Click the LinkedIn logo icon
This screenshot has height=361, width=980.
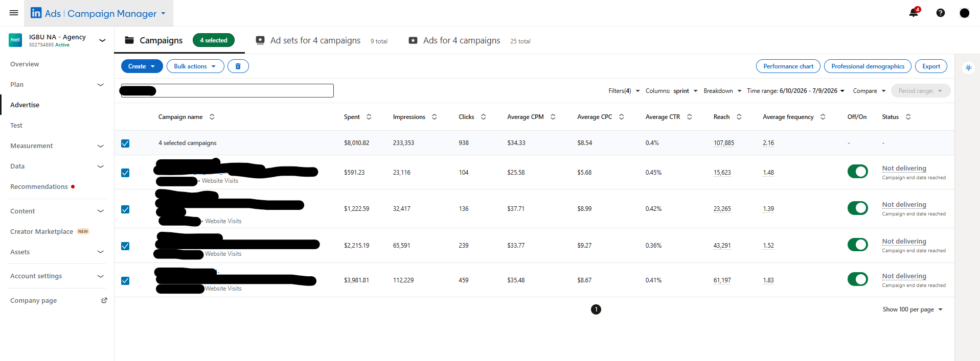(x=36, y=13)
